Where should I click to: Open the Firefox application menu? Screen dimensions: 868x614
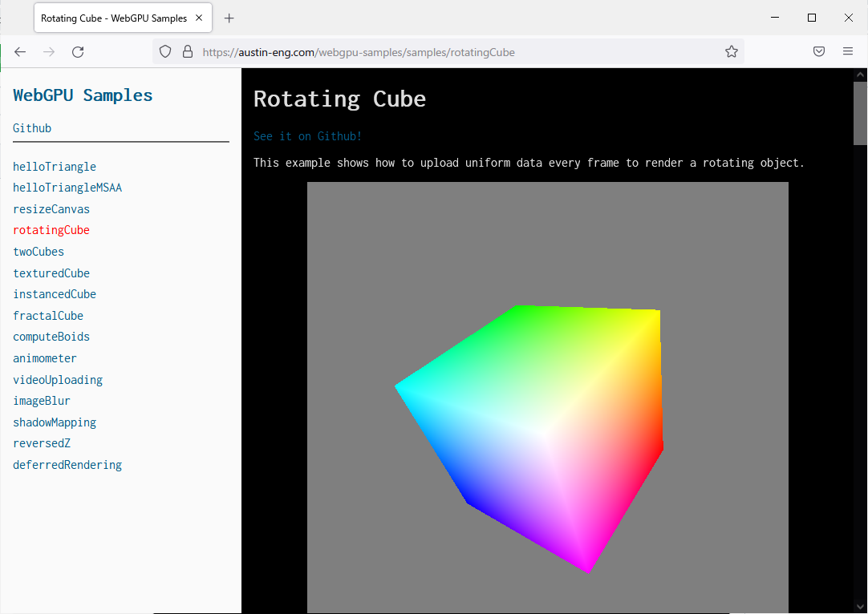[x=847, y=50]
